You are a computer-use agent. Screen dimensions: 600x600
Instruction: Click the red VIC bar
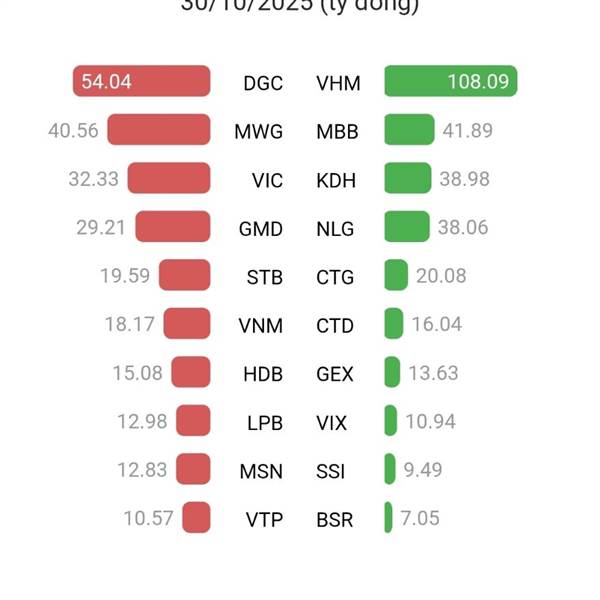coord(169,179)
